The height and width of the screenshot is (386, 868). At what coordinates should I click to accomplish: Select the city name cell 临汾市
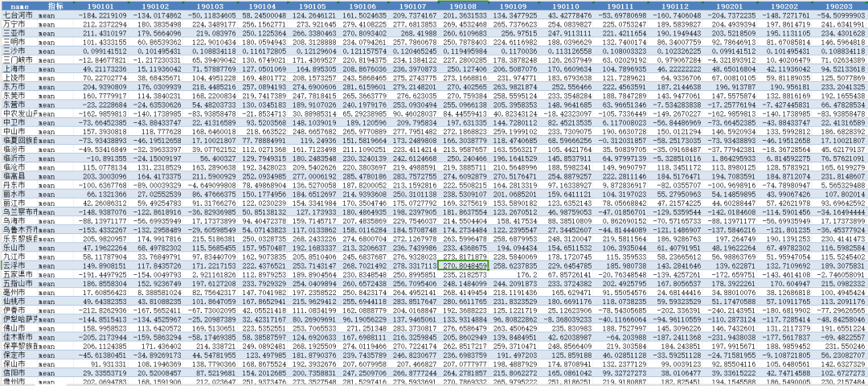pyautogui.click(x=19, y=149)
